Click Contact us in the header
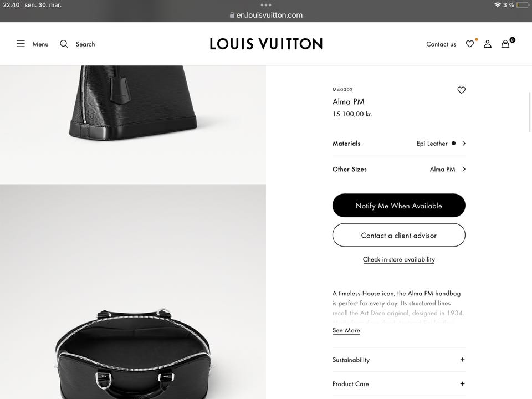This screenshot has height=399, width=532. pyautogui.click(x=441, y=44)
